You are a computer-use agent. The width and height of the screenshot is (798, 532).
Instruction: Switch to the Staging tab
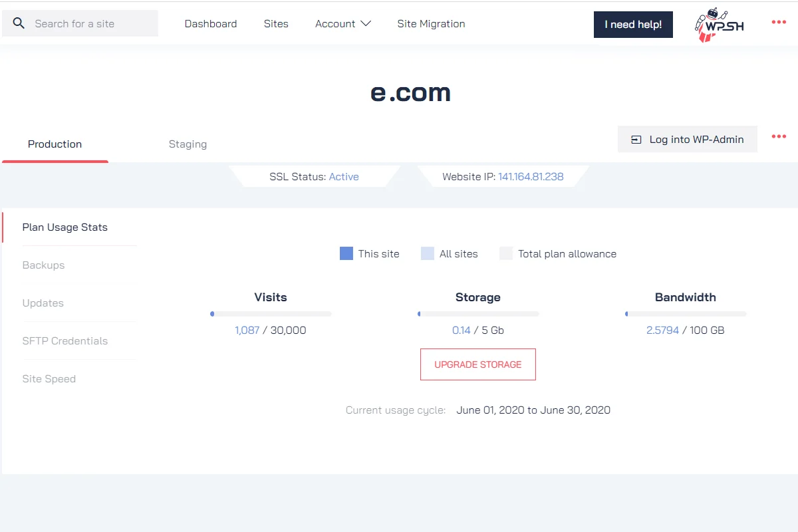[x=188, y=144]
